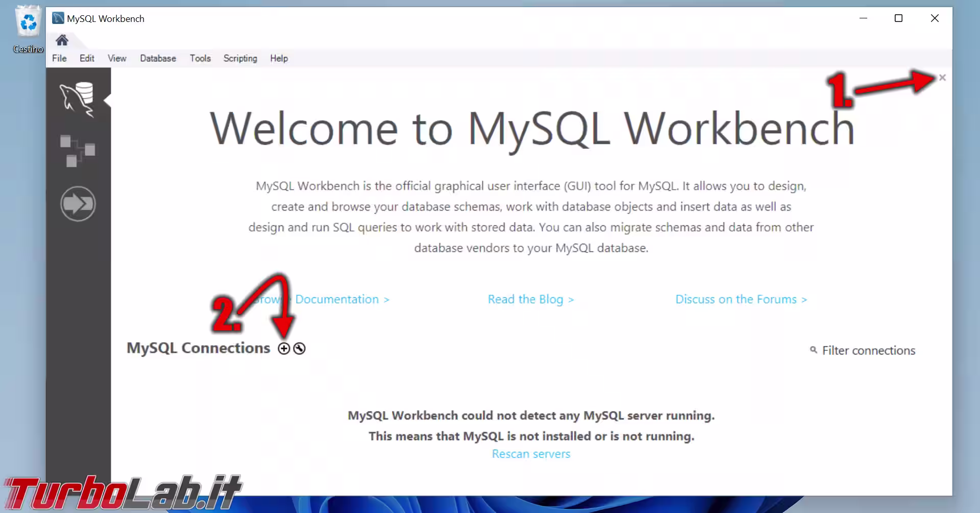Open the Recycle Bin (Cestino) on desktop
This screenshot has height=513, width=980.
pyautogui.click(x=28, y=30)
